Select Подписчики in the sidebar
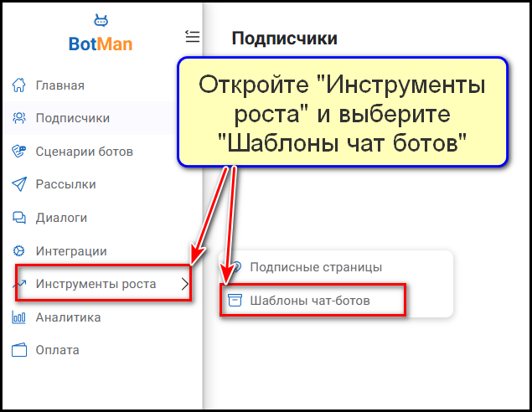The image size is (532, 412). pos(73,118)
